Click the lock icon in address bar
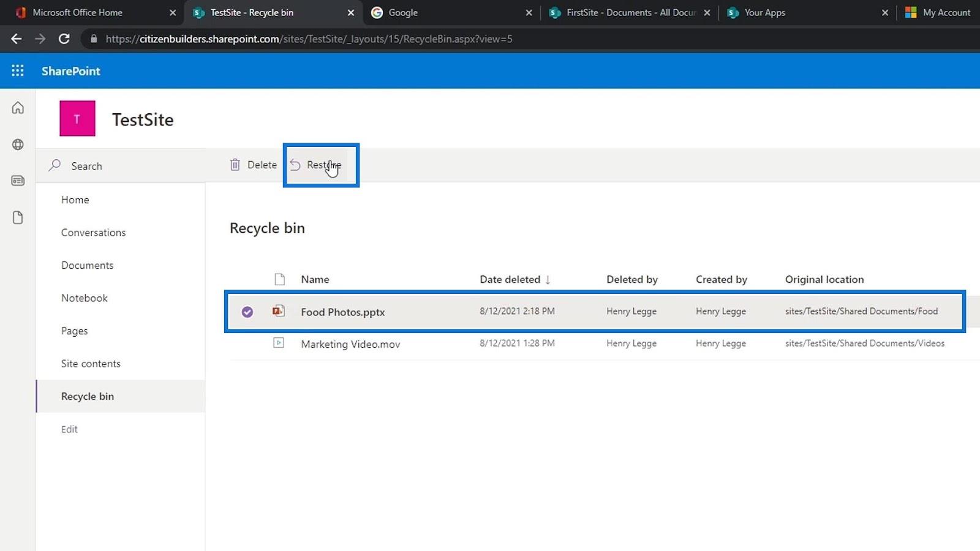The width and height of the screenshot is (980, 551). [x=94, y=39]
